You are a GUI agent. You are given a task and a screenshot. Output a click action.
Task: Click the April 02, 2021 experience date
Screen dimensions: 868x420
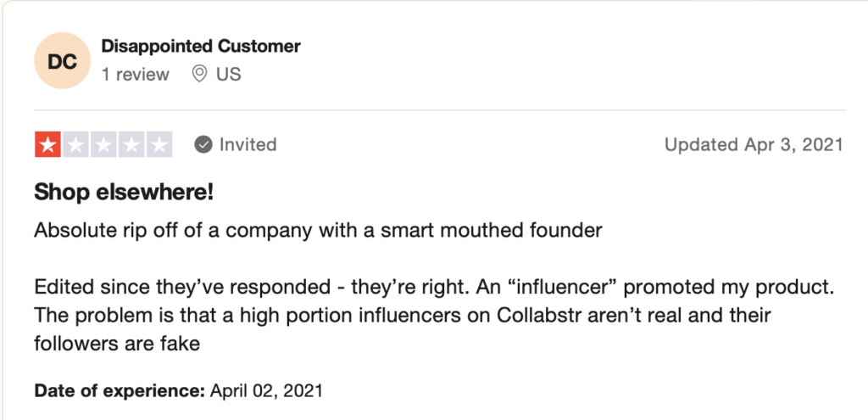[x=265, y=391]
